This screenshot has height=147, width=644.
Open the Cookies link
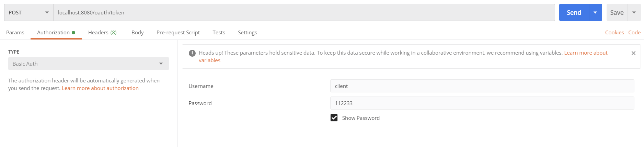pos(614,33)
